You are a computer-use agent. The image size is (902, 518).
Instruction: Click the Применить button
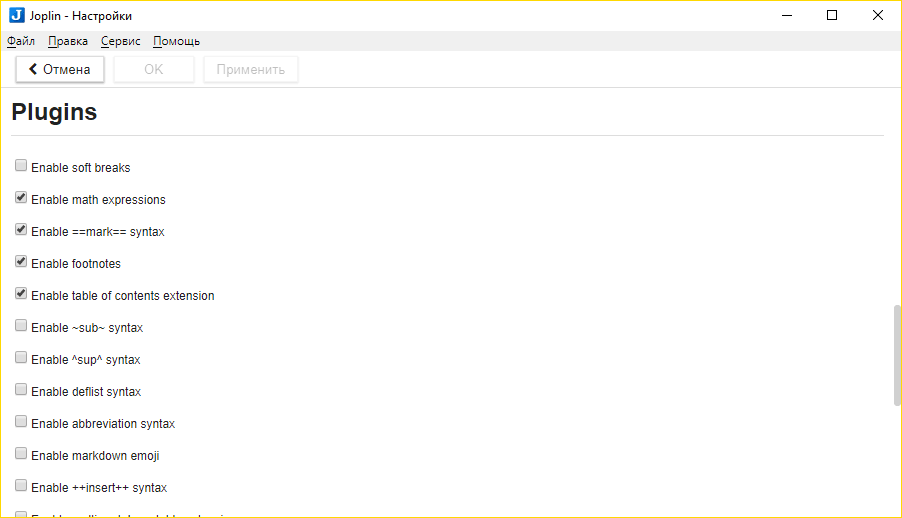(x=251, y=69)
